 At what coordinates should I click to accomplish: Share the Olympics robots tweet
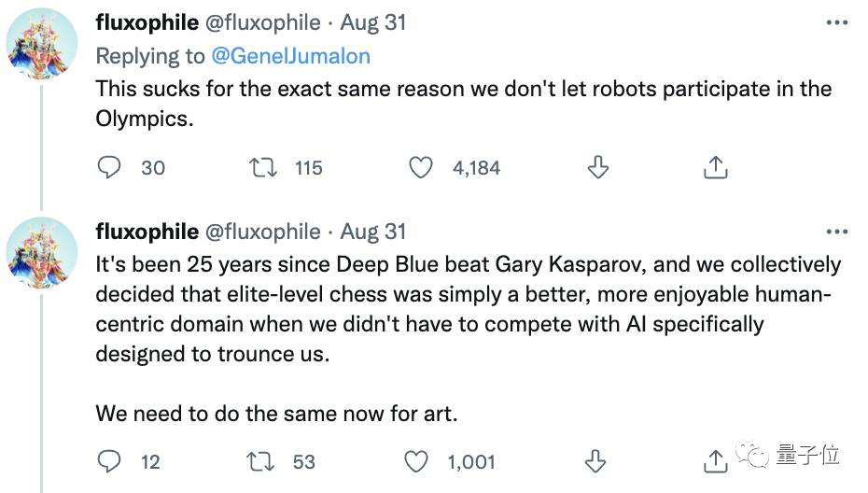pos(715,167)
